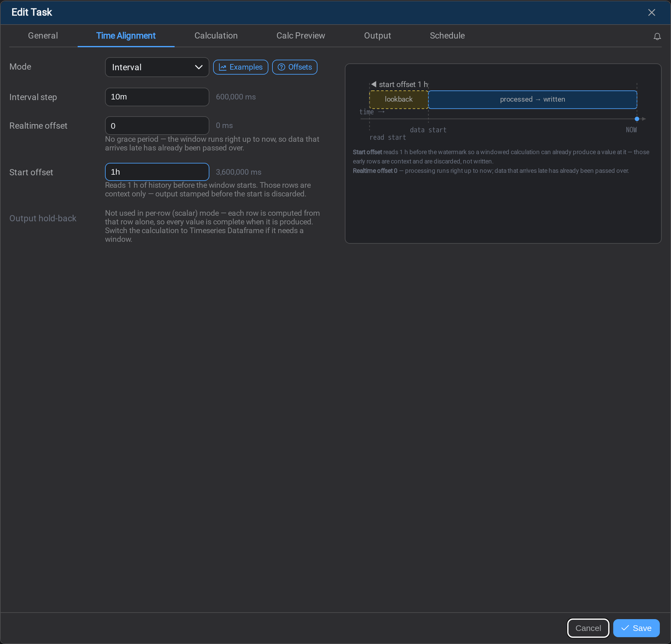Click the 'Realtime offset' field label

(x=38, y=126)
